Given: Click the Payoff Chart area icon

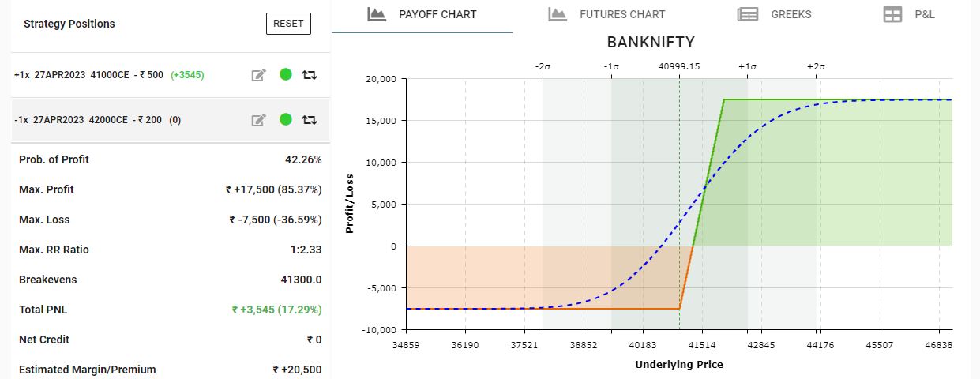Looking at the screenshot, I should 377,14.
